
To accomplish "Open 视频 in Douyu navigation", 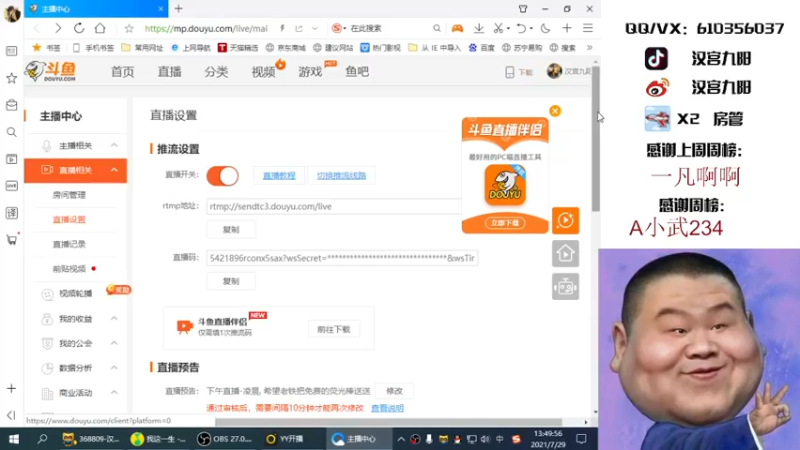I will pos(263,71).
